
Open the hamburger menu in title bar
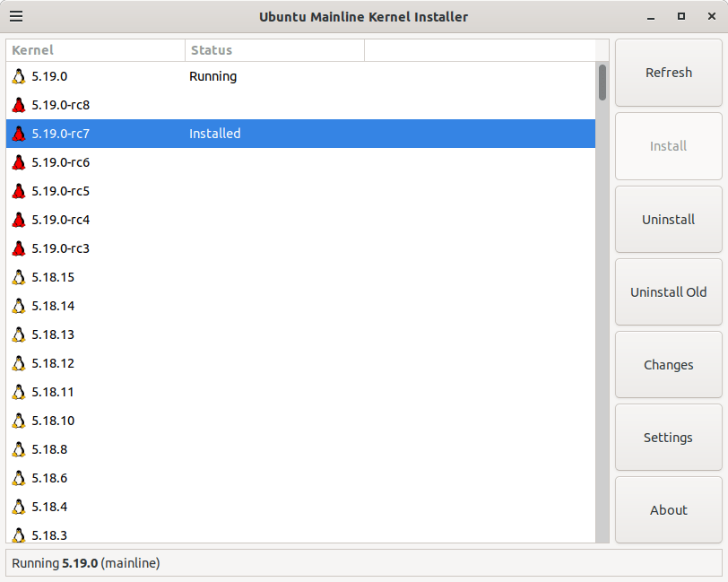point(16,16)
